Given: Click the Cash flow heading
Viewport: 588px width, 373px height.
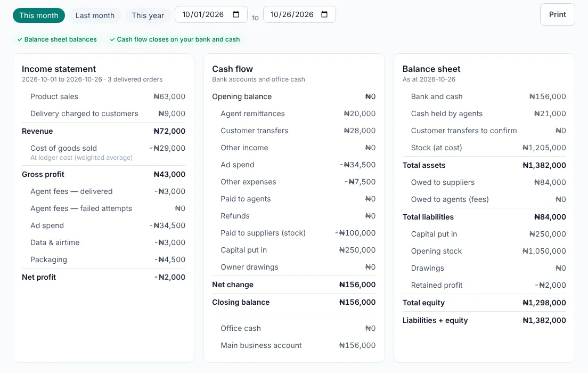Looking at the screenshot, I should (x=233, y=69).
